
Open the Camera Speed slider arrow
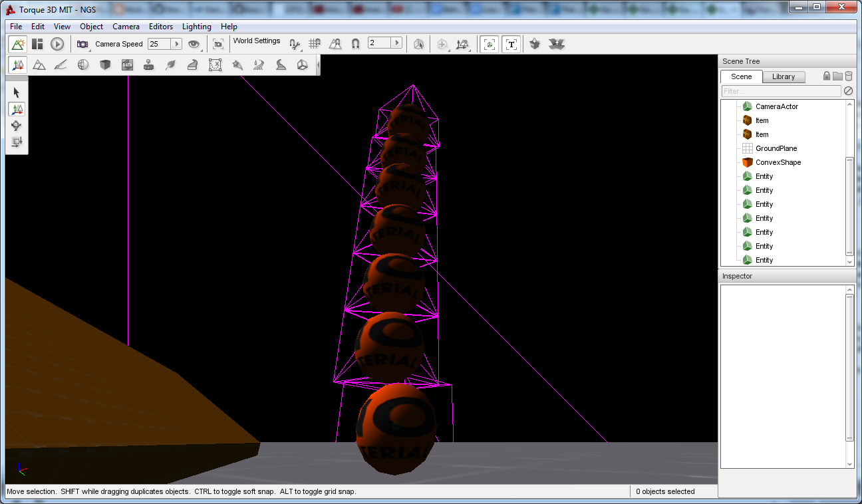coord(177,44)
